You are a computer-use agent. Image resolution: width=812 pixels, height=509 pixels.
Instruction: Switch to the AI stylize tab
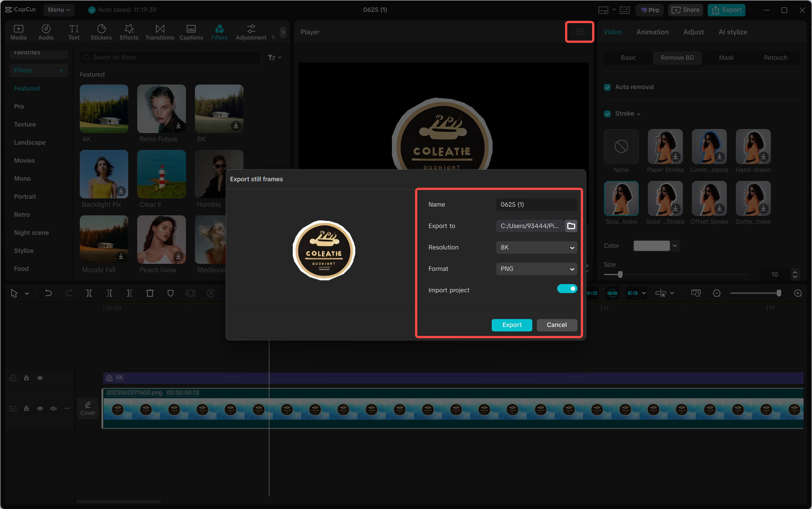click(x=732, y=32)
